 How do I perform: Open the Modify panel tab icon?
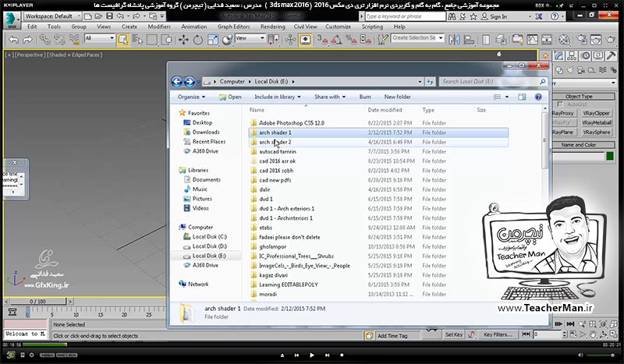click(558, 55)
